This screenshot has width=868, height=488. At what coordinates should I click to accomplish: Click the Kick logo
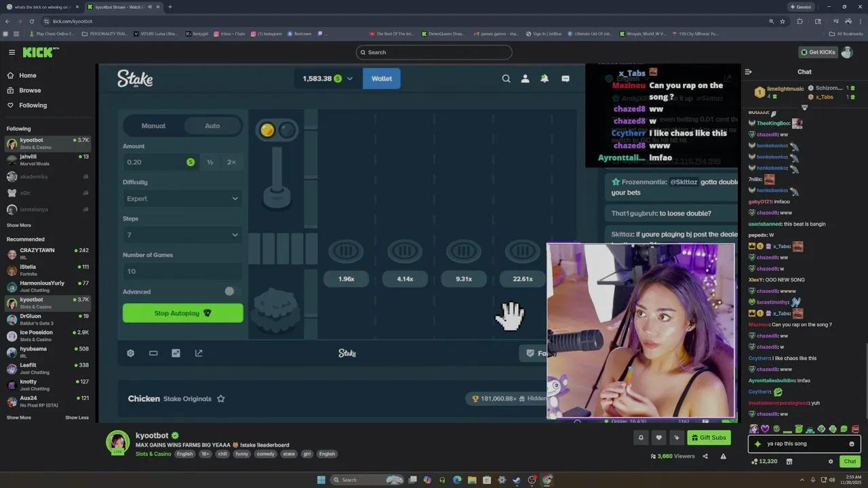click(40, 52)
